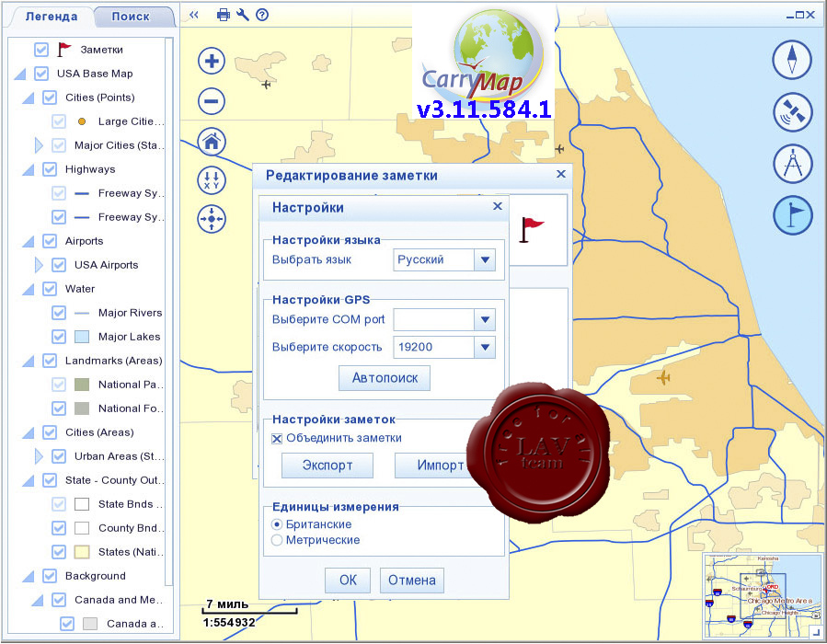Screen dimensions: 827x644
Task: Go to the home full extent view
Action: click(212, 142)
